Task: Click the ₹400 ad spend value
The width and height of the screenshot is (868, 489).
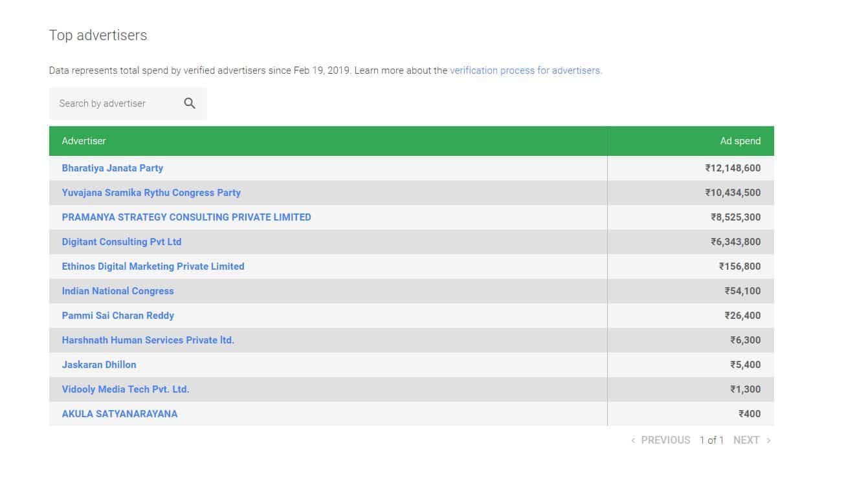Action: [x=750, y=414]
